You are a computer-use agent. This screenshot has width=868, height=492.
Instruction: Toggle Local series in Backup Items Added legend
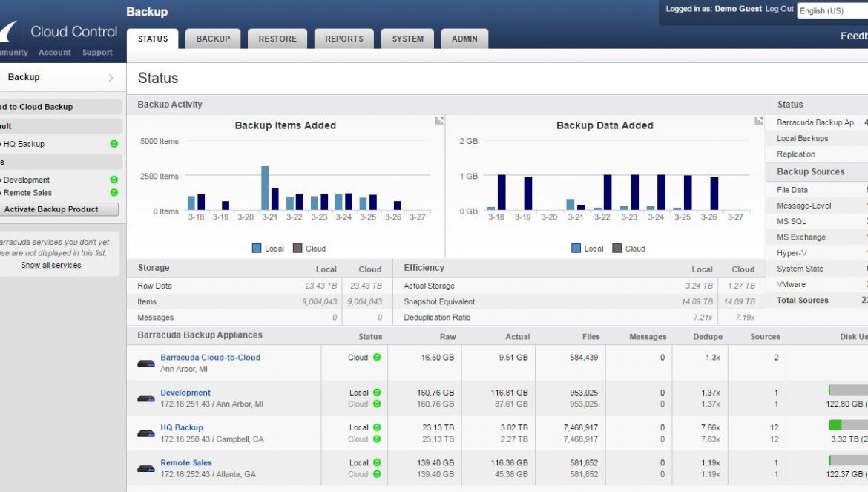[x=268, y=249]
